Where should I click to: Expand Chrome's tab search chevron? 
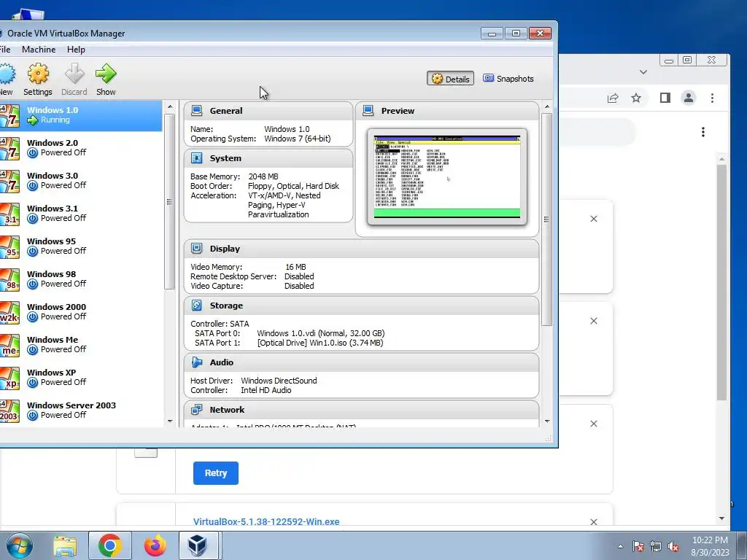coord(643,72)
